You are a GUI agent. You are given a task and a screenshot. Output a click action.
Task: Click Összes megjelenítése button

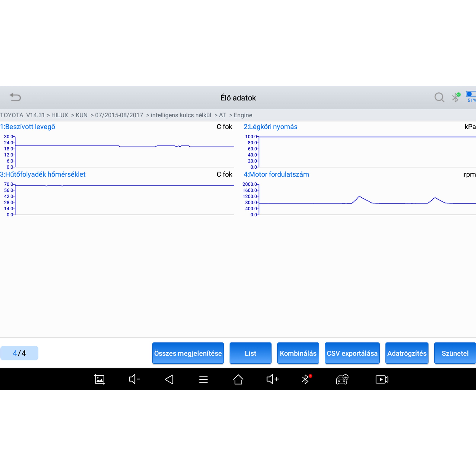(x=188, y=353)
